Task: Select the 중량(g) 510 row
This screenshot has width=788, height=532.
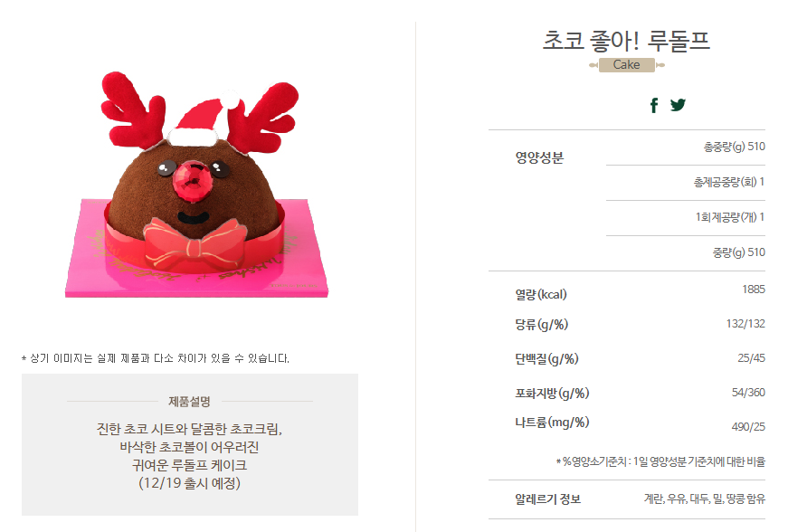Action: (x=686, y=252)
